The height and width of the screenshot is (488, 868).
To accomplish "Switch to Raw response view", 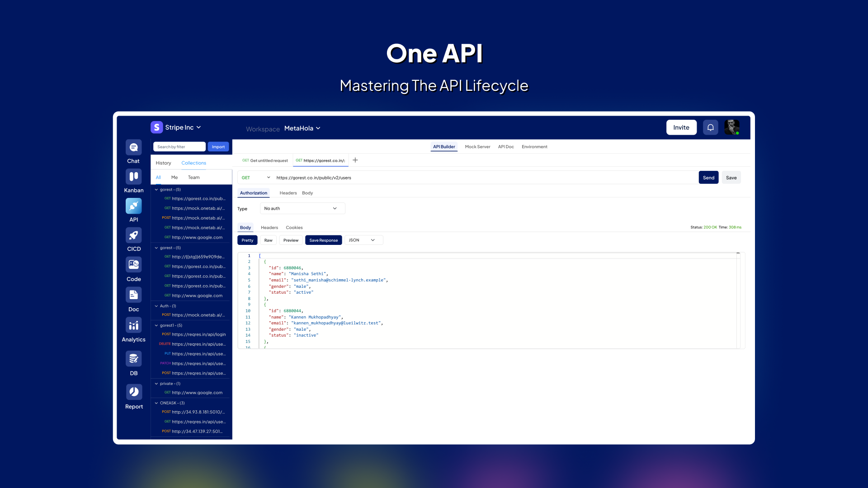I will [268, 240].
